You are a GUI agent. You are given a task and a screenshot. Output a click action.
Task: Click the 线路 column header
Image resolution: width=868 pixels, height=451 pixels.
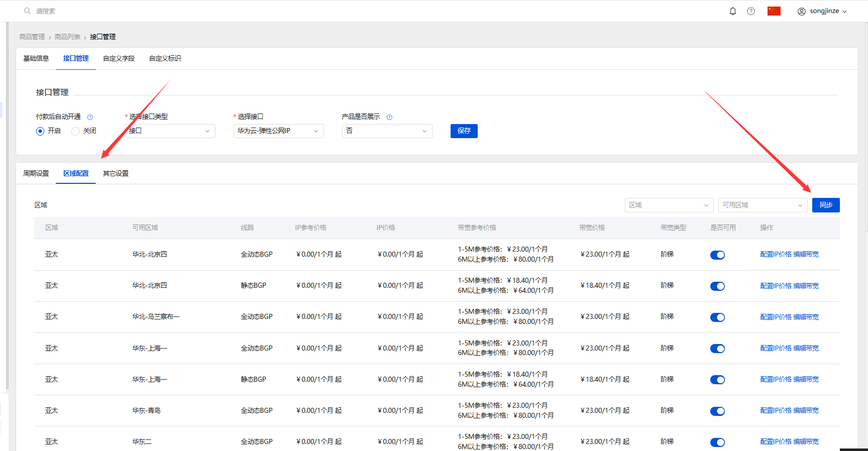[247, 228]
